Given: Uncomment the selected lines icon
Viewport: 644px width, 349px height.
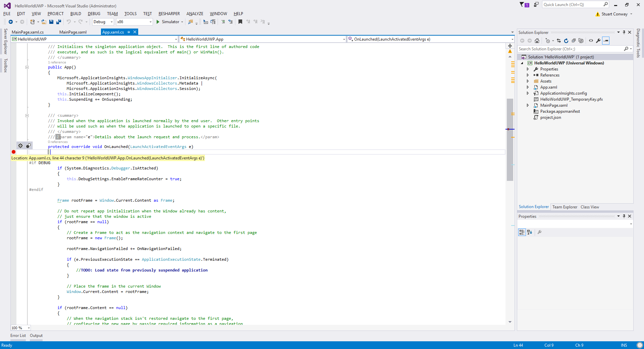Looking at the screenshot, I should [x=230, y=22].
